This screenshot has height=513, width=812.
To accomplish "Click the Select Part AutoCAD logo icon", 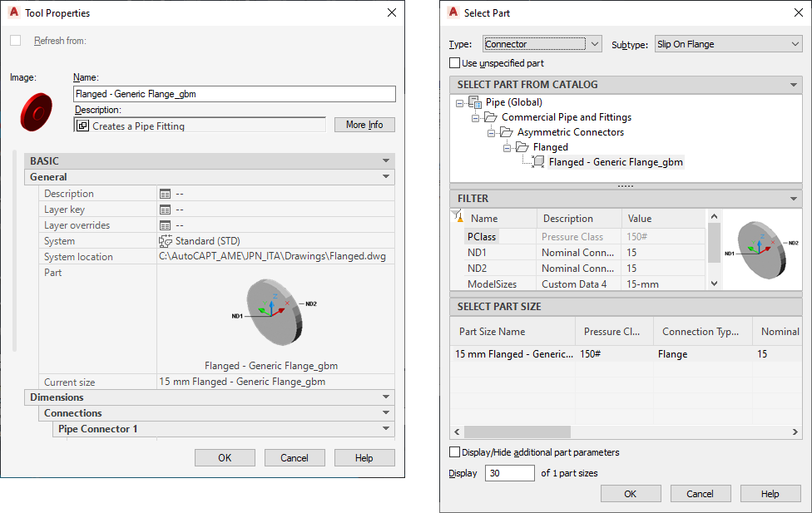I will [453, 12].
